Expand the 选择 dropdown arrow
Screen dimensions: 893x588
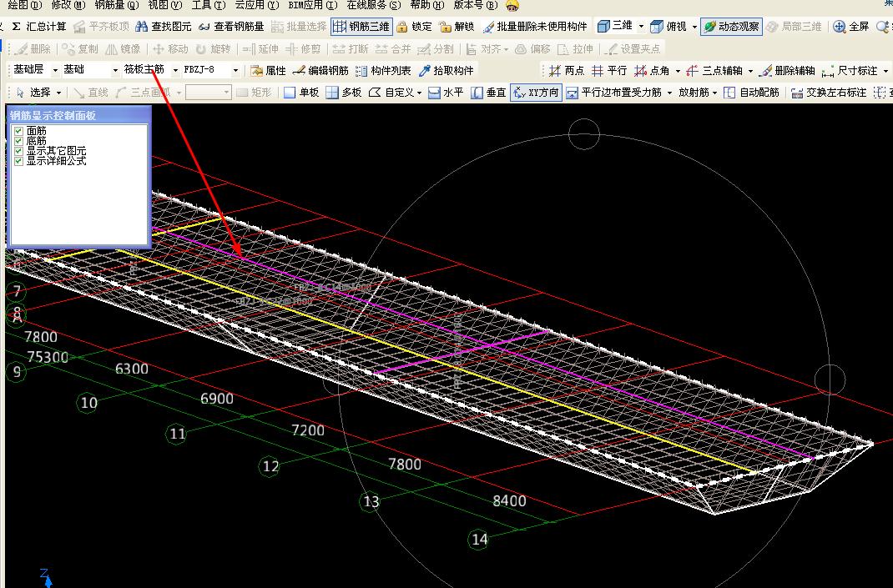[x=58, y=93]
